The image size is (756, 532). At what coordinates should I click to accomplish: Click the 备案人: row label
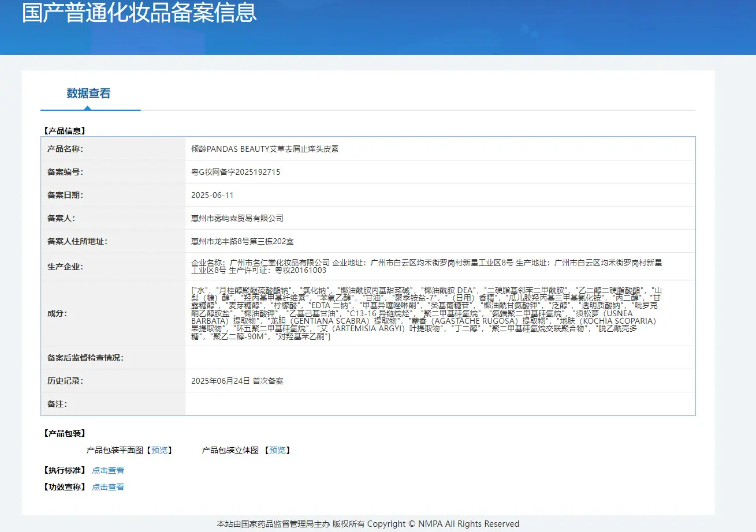(x=61, y=218)
